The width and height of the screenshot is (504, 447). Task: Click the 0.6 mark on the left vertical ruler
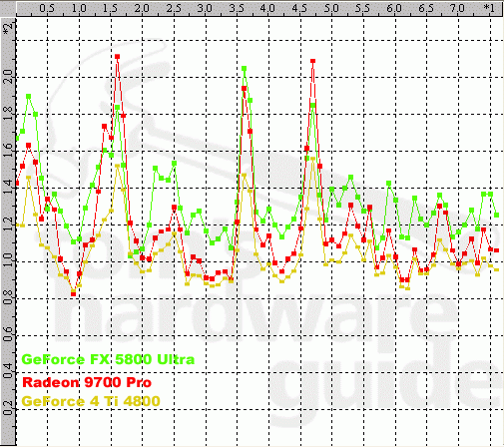point(8,335)
